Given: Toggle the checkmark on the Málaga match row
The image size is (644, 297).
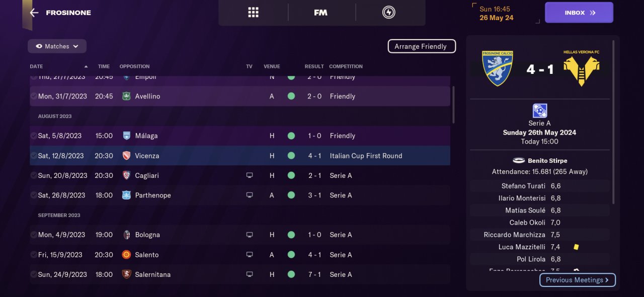Looking at the screenshot, I should (x=33, y=136).
